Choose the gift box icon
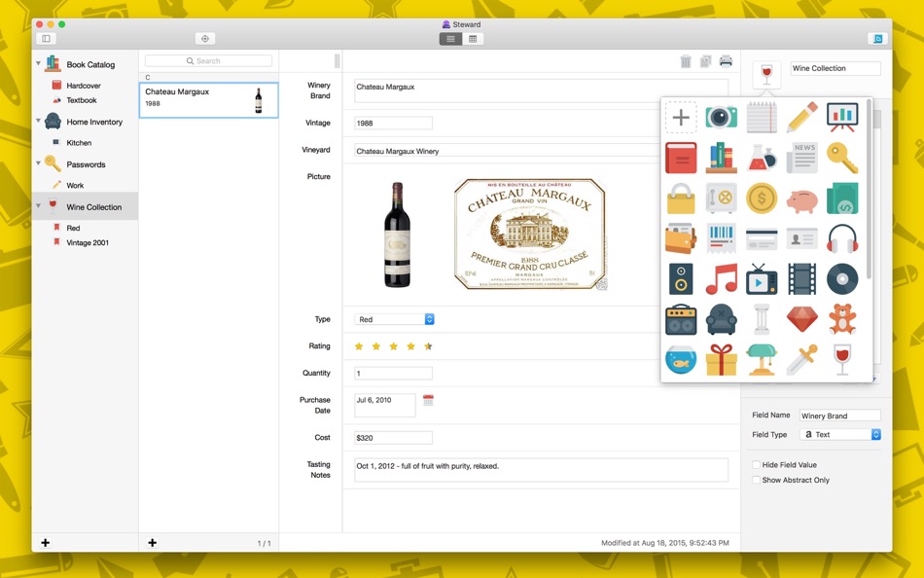Image resolution: width=924 pixels, height=578 pixels. click(721, 360)
